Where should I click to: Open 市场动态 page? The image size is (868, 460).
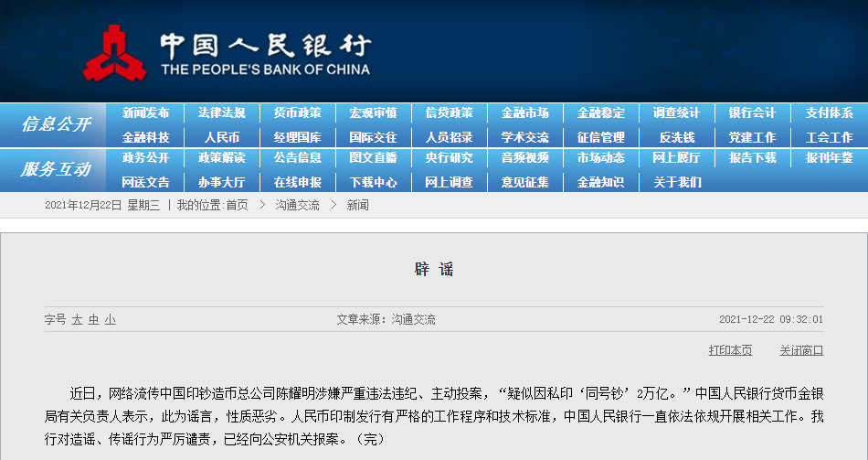(x=600, y=158)
